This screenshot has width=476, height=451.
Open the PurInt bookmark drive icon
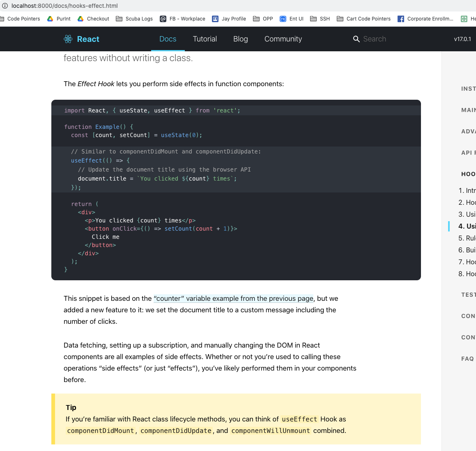[50, 19]
